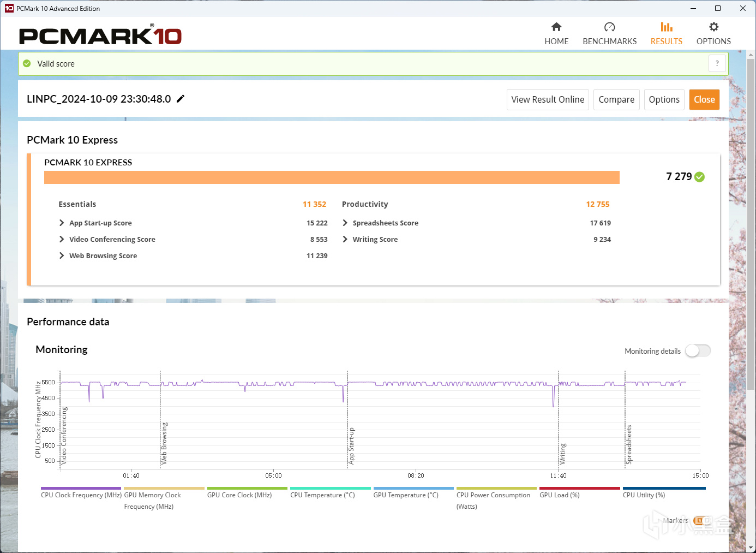Viewport: 756px width, 553px height.
Task: Click the scrollbar up arrow
Action: tap(751, 55)
